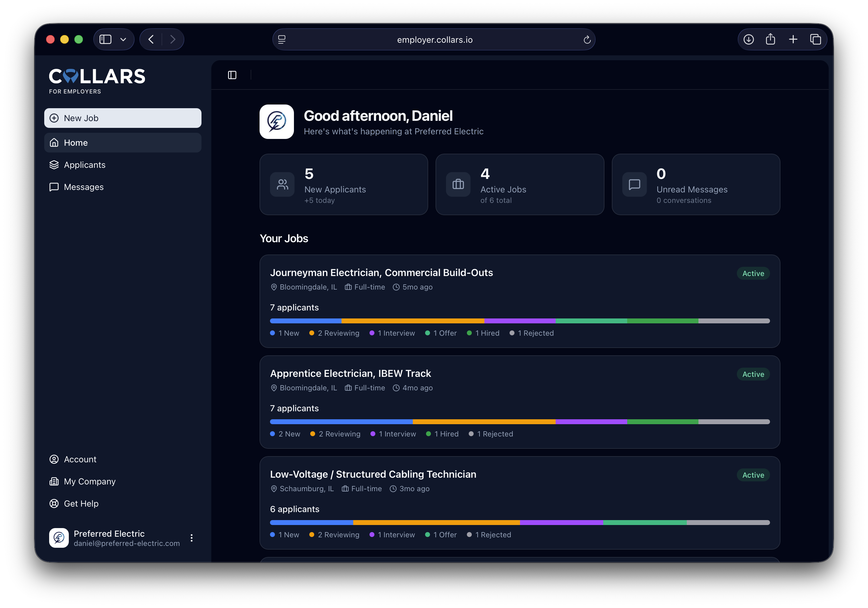This screenshot has width=868, height=608.
Task: Focus the employer.collars.io address field
Action: [x=434, y=39]
